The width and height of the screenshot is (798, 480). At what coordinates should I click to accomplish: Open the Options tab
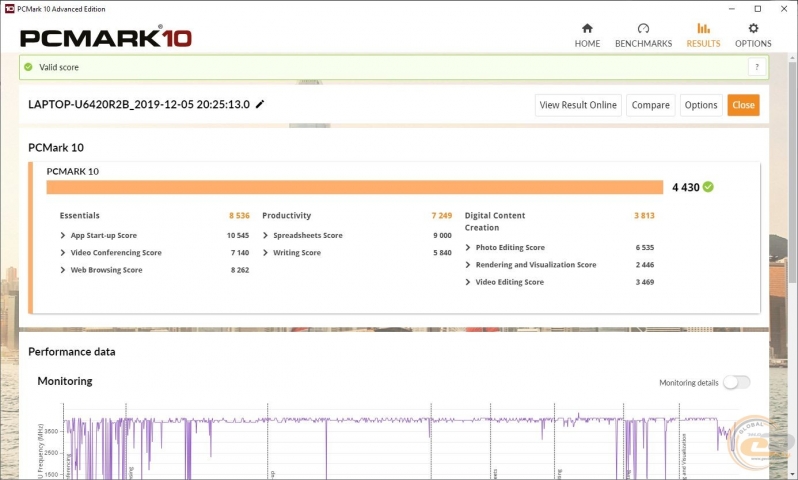(753, 36)
